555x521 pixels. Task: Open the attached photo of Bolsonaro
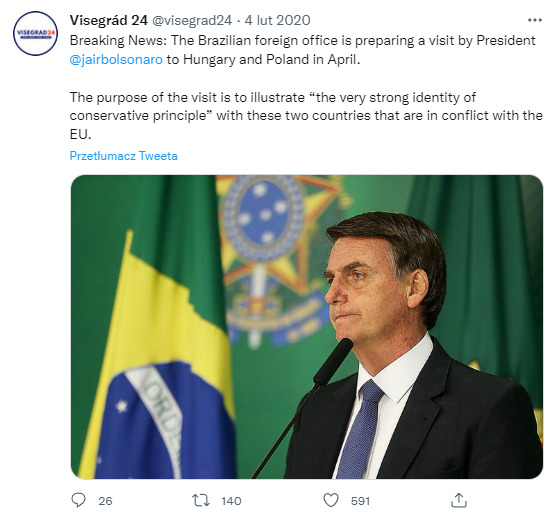point(307,327)
